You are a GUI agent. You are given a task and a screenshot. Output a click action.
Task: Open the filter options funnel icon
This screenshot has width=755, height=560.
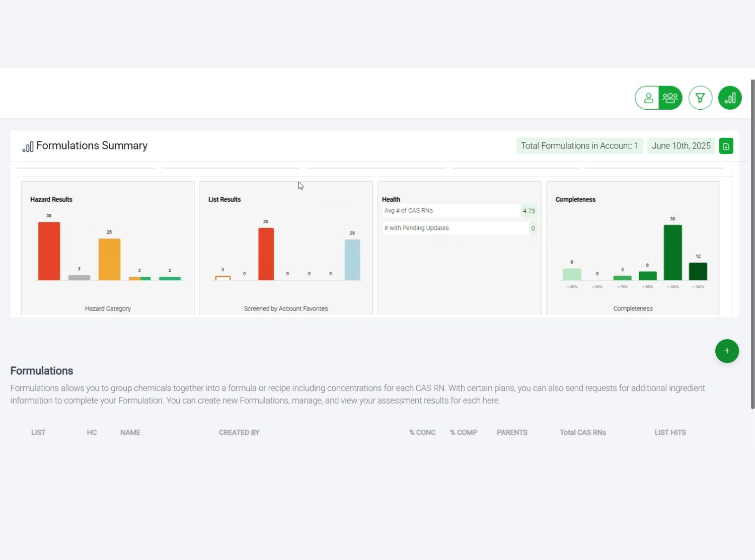[x=700, y=98]
